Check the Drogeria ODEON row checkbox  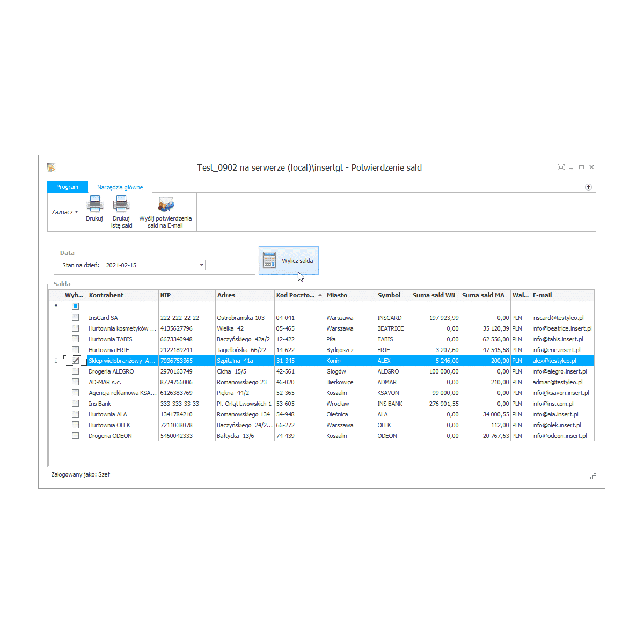[76, 436]
